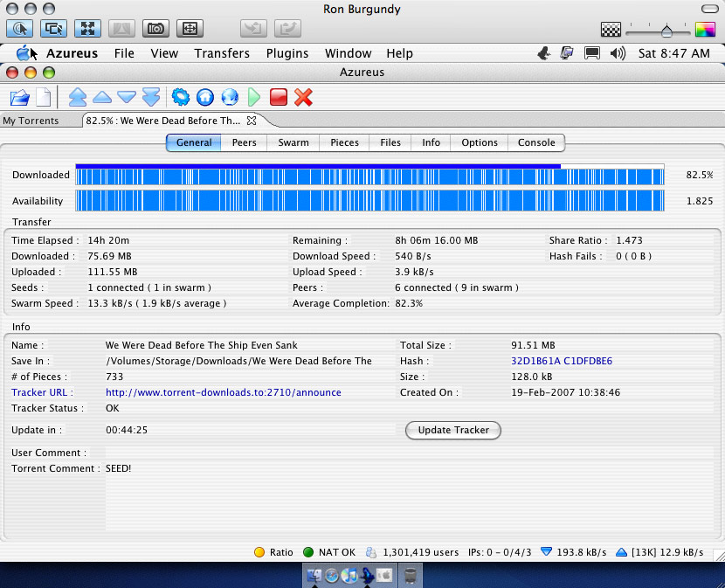Click the checkerboard icon beside the quality slider
Screen dimensions: 725x588
[x=611, y=30]
